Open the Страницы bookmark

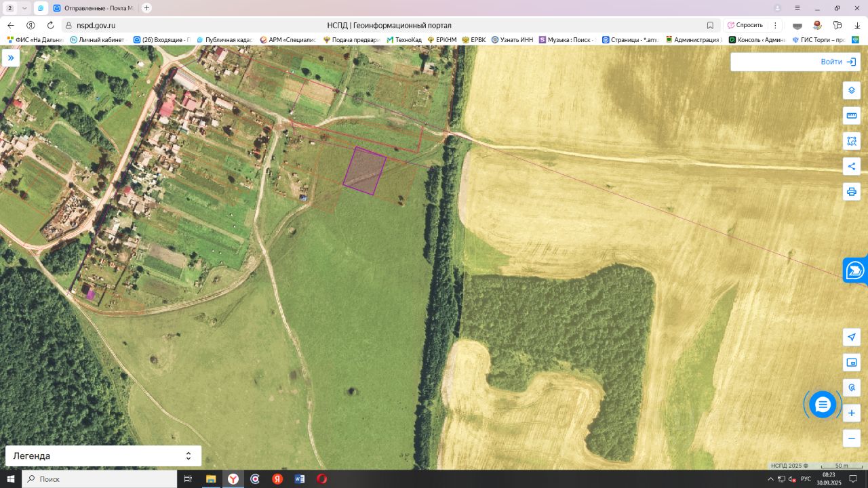(630, 40)
